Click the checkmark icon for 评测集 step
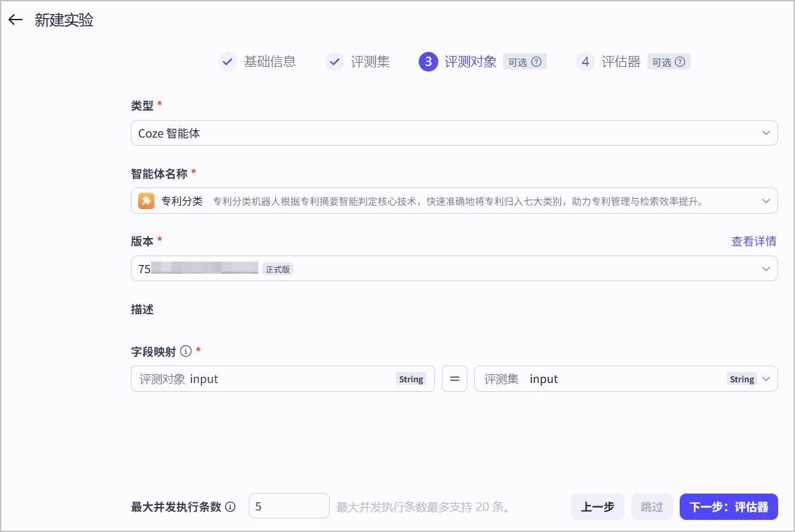Image resolution: width=795 pixels, height=532 pixels. 334,62
